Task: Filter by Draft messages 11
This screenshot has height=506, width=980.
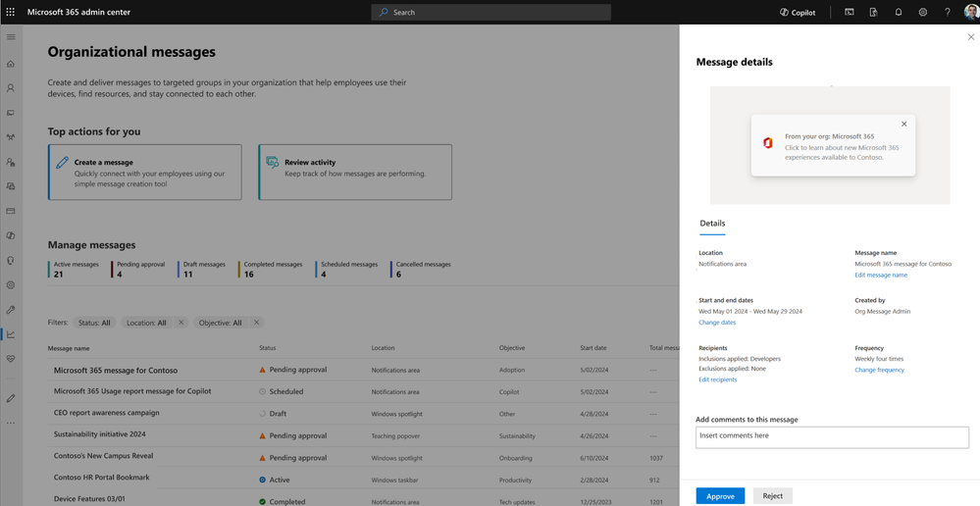Action: [202, 270]
